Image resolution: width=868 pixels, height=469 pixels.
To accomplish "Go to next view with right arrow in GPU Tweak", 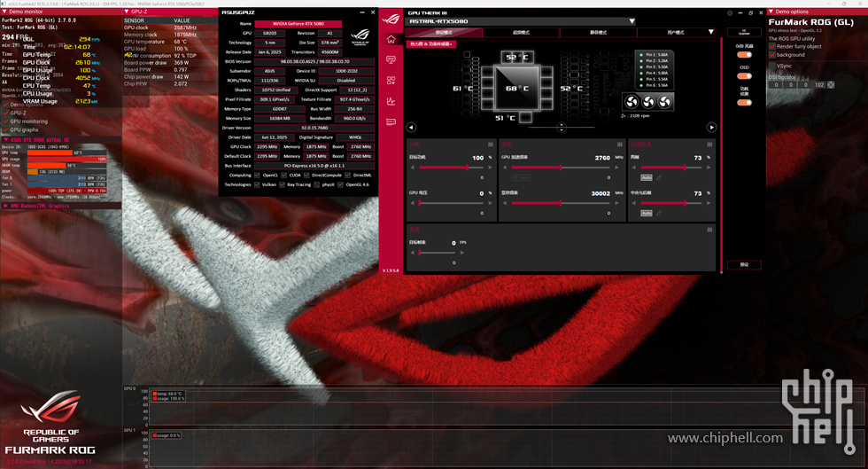I will (711, 128).
